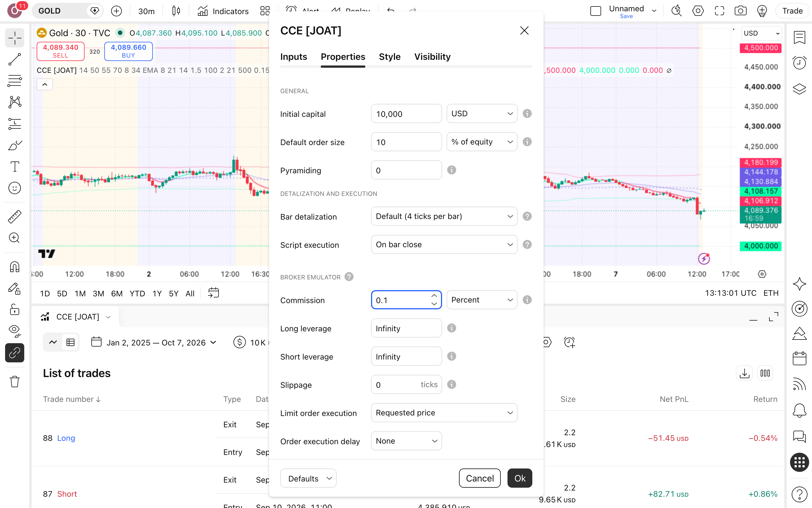Download list of trades

745,373
